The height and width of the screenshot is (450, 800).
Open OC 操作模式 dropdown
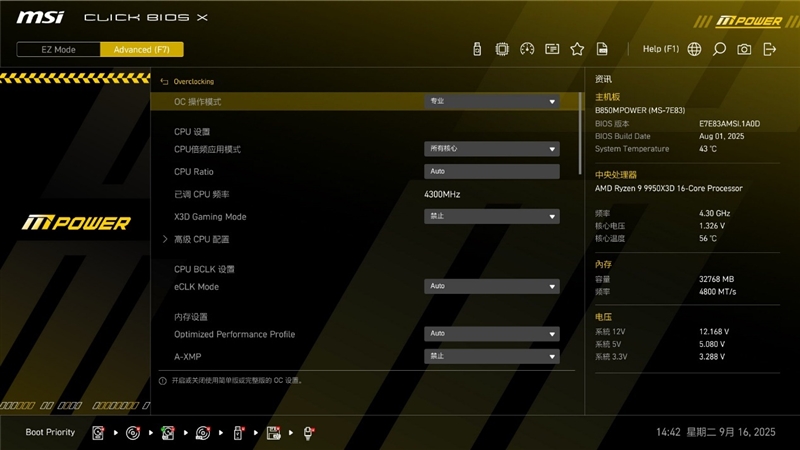pyautogui.click(x=492, y=102)
